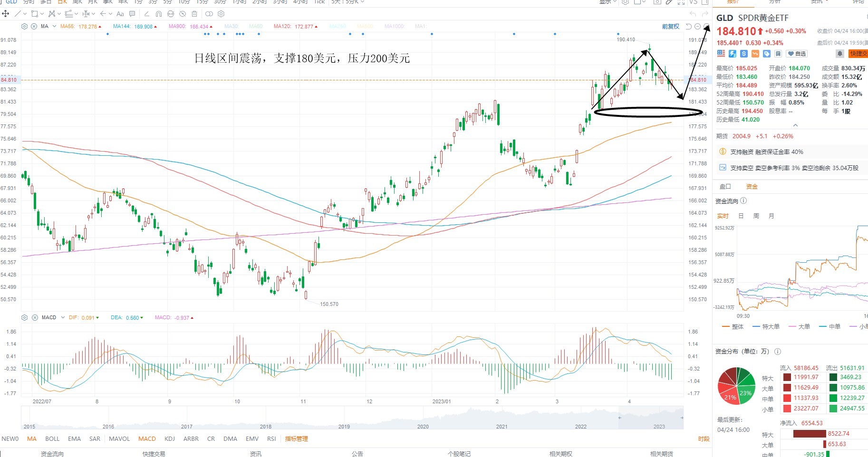Image resolution: width=868 pixels, height=457 pixels.
Task: Select 月 capital flow period tab
Action: click(772, 216)
